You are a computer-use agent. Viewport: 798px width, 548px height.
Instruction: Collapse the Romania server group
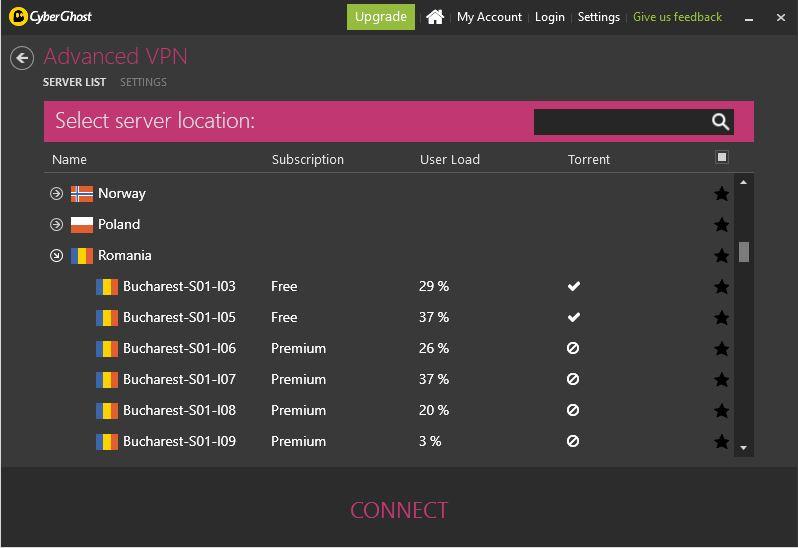(56, 255)
